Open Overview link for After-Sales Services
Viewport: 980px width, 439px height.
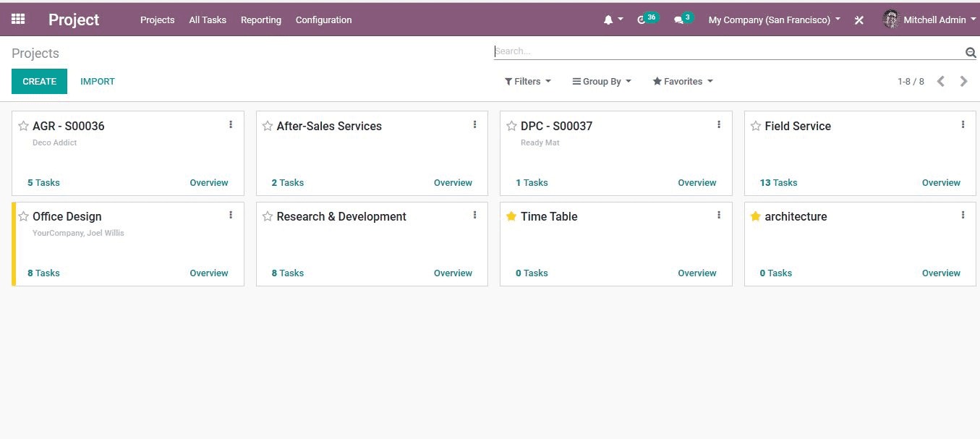click(x=453, y=183)
